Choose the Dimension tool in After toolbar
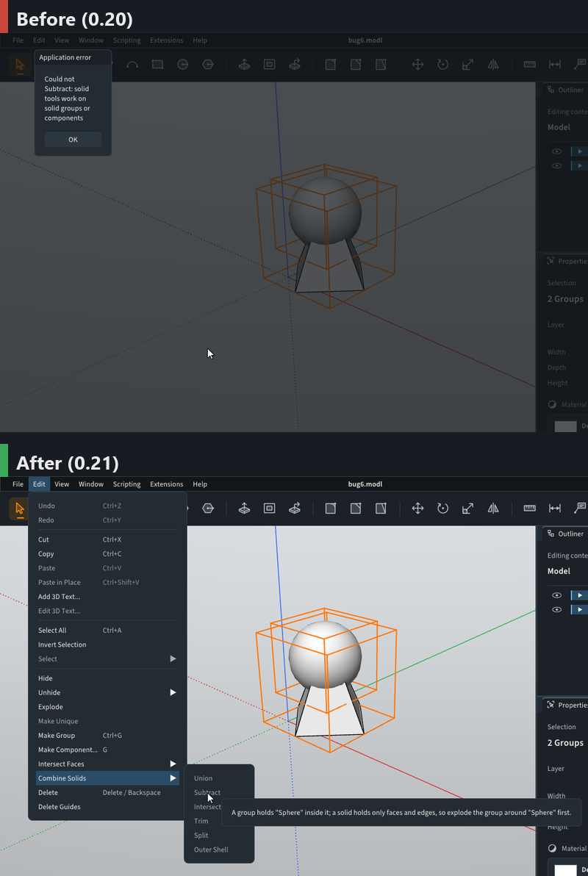The image size is (588, 876). pos(554,509)
